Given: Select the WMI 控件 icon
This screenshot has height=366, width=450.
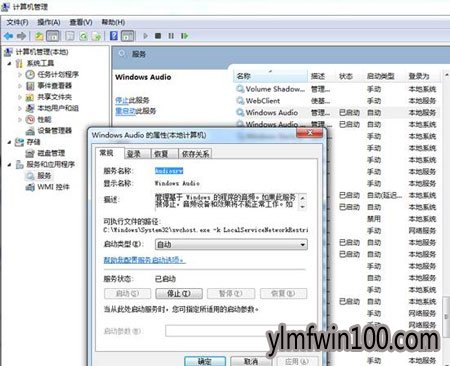Looking at the screenshot, I should tap(30, 187).
